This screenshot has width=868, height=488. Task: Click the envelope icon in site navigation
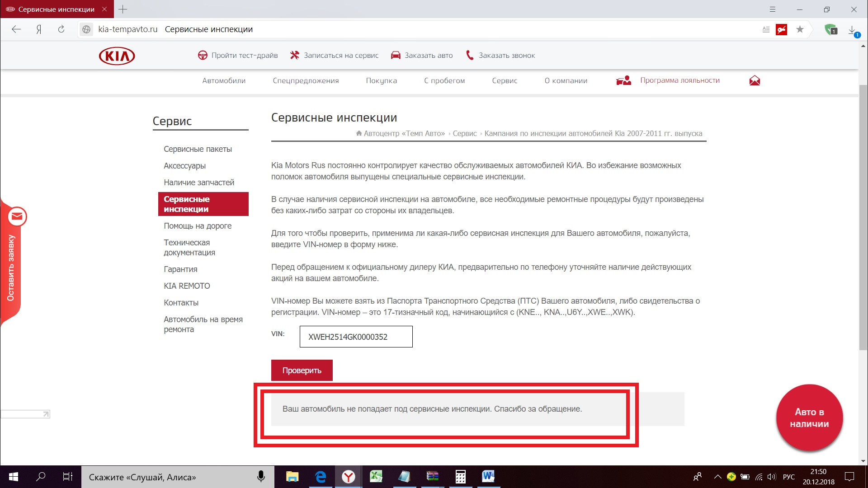[755, 80]
